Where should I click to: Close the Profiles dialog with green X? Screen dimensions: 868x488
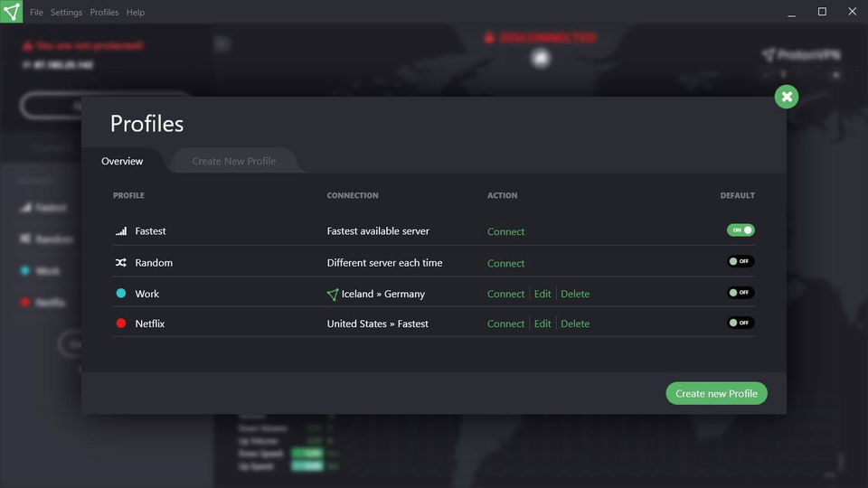point(787,97)
